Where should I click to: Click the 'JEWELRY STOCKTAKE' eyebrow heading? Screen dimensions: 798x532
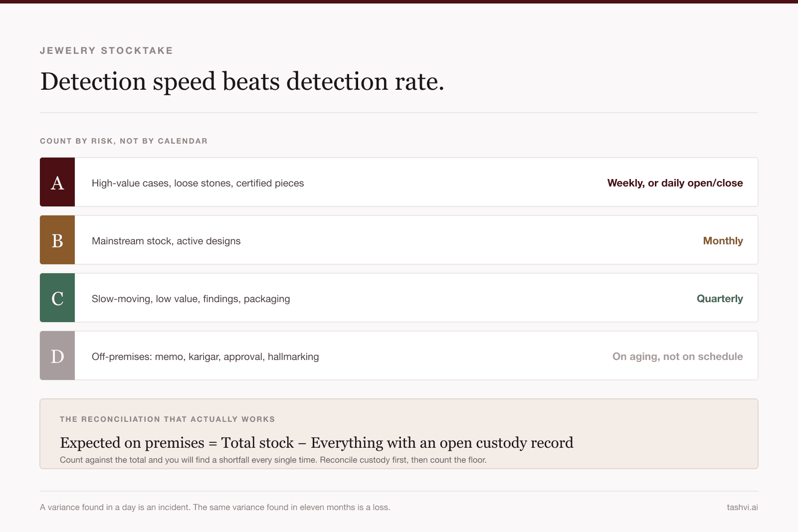coord(106,50)
